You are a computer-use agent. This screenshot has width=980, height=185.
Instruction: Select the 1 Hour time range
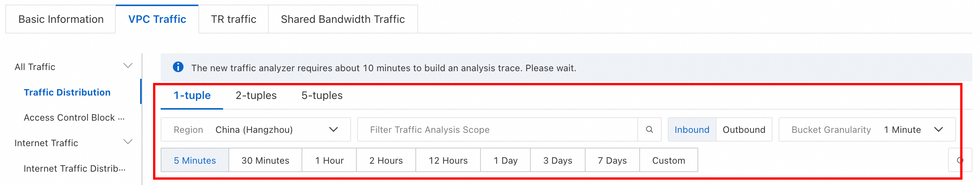click(x=329, y=160)
